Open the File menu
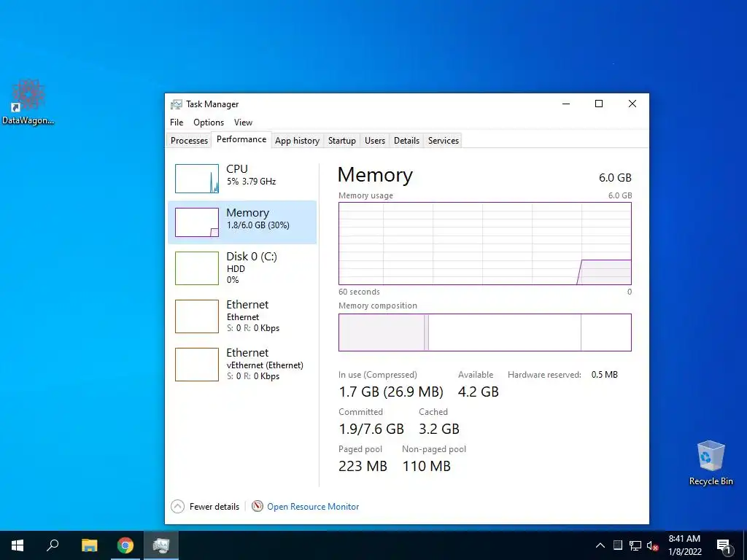747x560 pixels. click(177, 122)
